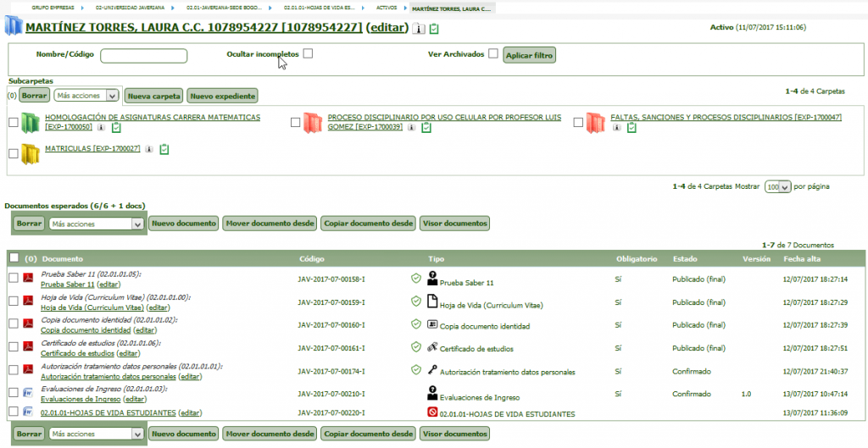Sort by Código column header
The width and height of the screenshot is (868, 448).
click(312, 259)
